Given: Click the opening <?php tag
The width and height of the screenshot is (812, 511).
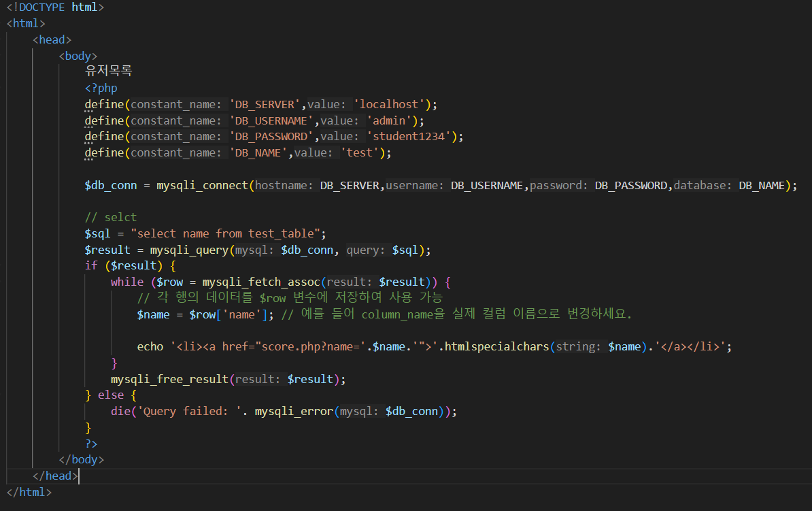Looking at the screenshot, I should coord(101,88).
